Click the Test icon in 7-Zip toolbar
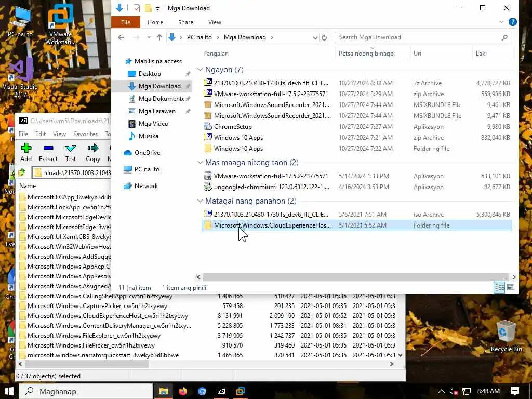This screenshot has width=532, height=399. pyautogui.click(x=71, y=152)
